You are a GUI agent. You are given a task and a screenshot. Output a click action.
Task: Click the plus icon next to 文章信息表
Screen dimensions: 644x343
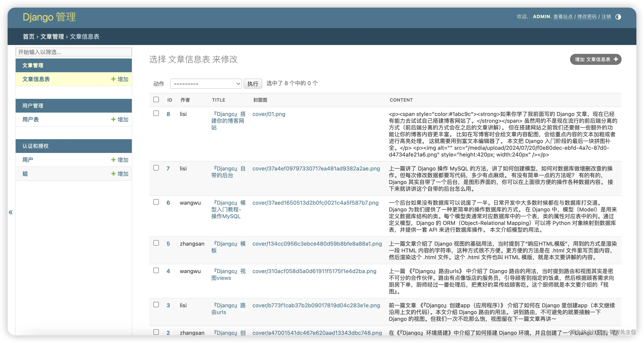(113, 79)
